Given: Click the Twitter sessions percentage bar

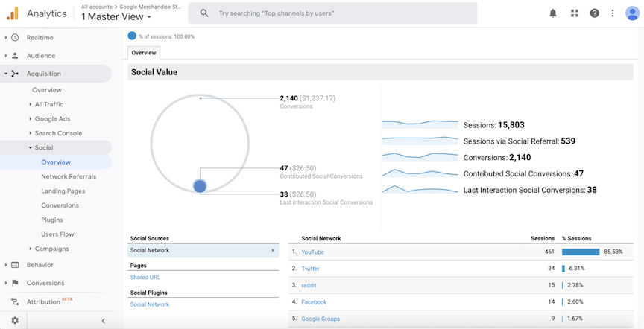Looking at the screenshot, I should (x=563, y=269).
